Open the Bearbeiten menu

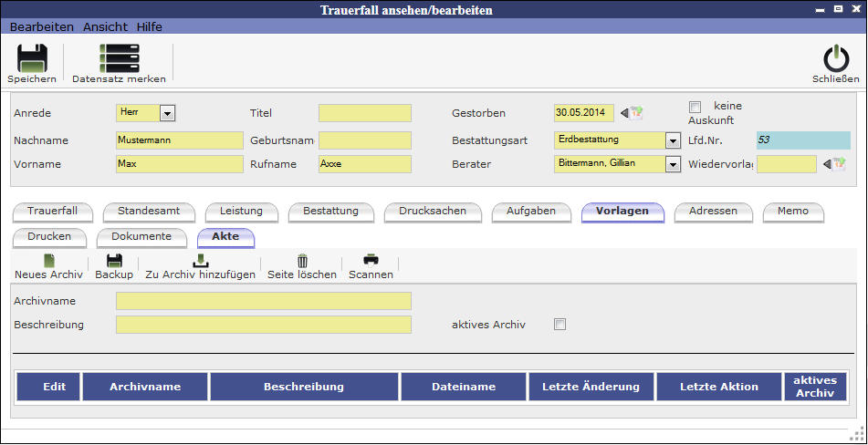42,27
